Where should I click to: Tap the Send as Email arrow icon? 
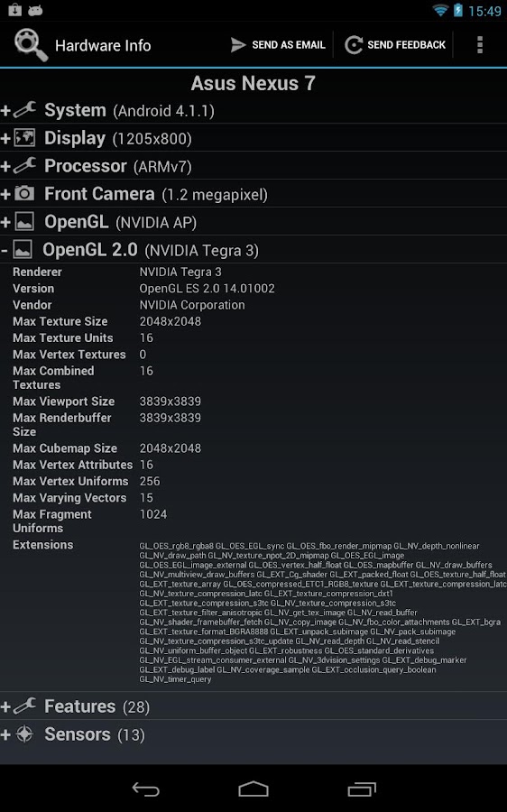click(237, 45)
